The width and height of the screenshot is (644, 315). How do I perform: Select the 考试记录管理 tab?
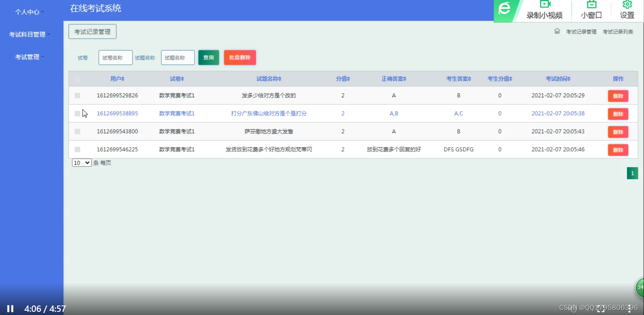[x=93, y=32]
